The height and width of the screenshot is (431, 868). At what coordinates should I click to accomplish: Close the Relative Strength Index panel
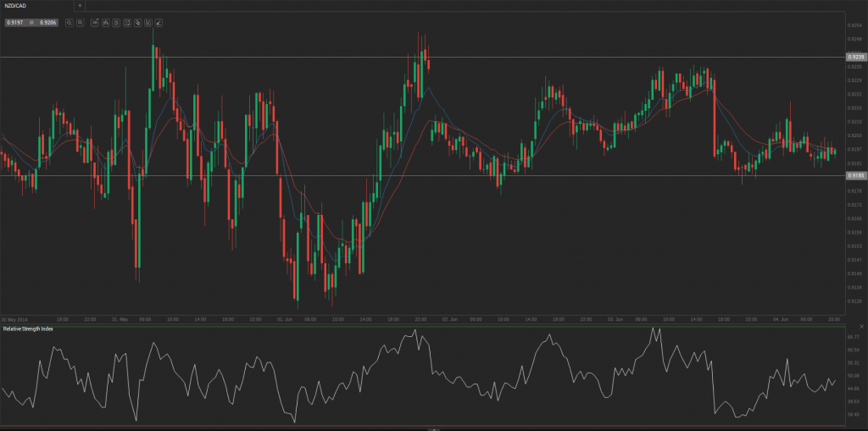(862, 327)
